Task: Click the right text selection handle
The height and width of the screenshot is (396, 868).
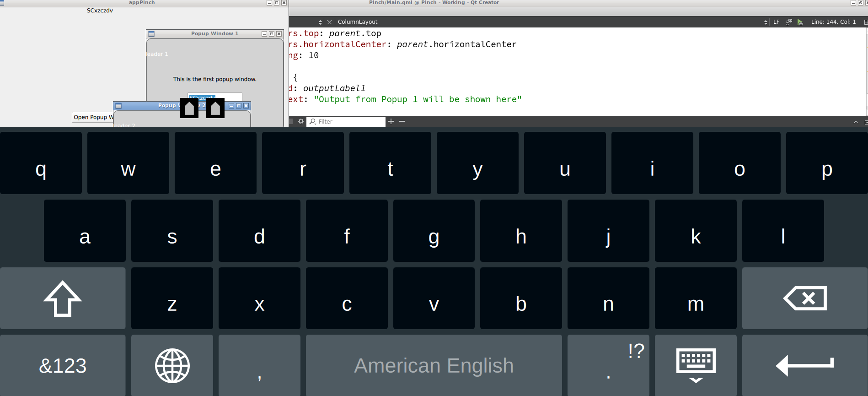Action: pyautogui.click(x=215, y=108)
